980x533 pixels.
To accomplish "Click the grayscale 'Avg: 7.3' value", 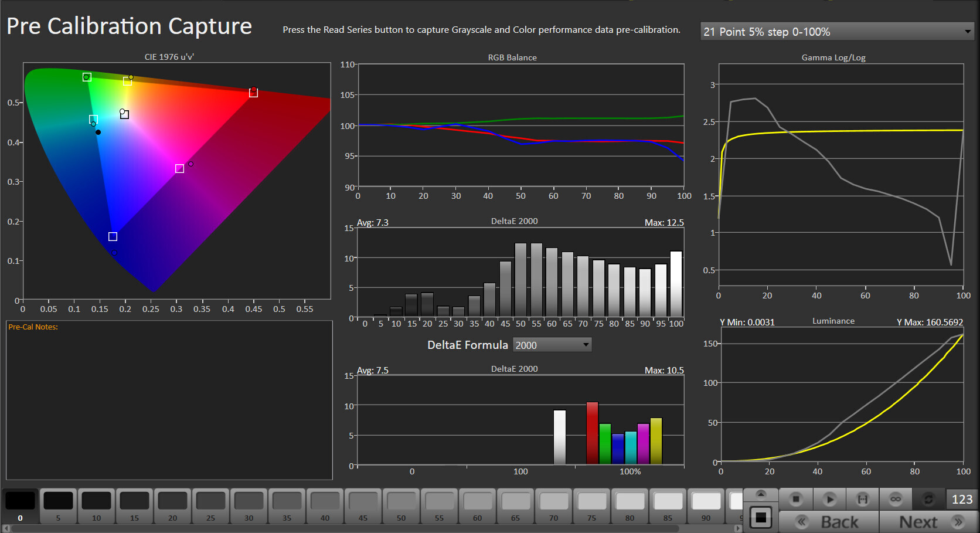I will 373,223.
